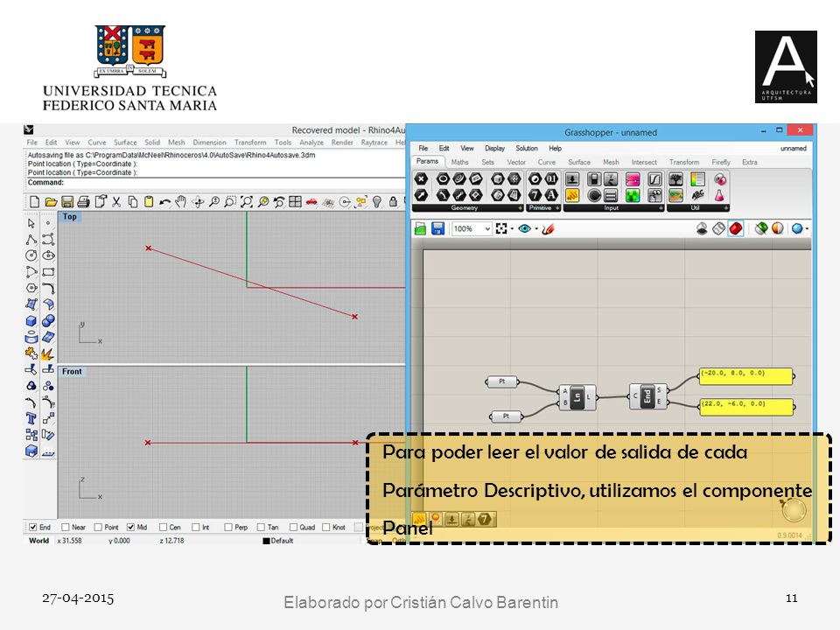Enable the Near osnap checkbox
The height and width of the screenshot is (630, 840).
click(66, 527)
